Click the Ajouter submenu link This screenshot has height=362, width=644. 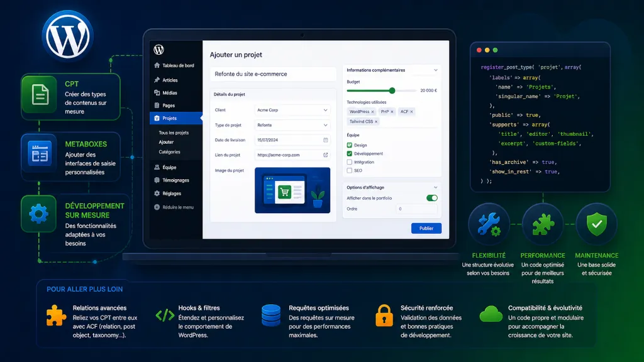pyautogui.click(x=166, y=142)
